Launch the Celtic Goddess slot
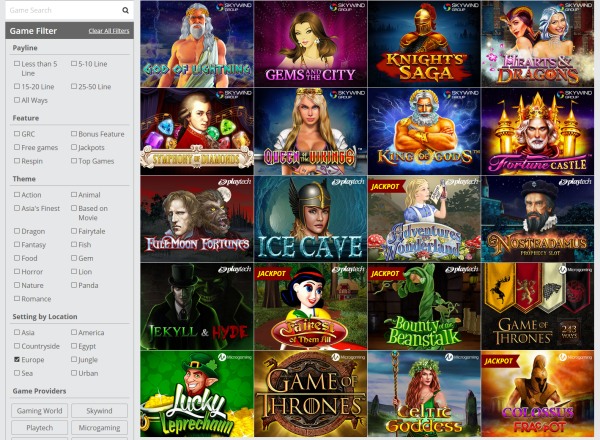This screenshot has width=600, height=440. coord(424,394)
